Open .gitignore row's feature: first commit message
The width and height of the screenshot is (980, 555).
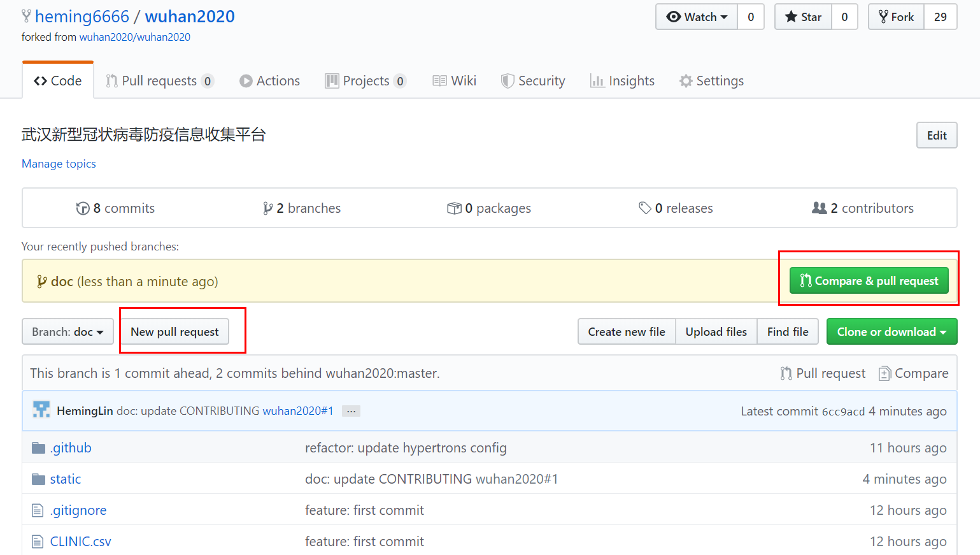pos(364,510)
